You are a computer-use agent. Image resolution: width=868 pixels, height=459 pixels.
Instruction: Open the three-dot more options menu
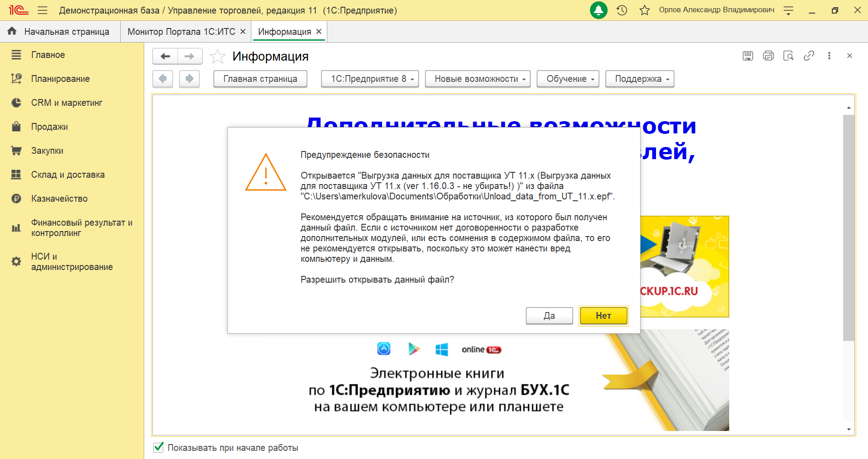(x=829, y=56)
